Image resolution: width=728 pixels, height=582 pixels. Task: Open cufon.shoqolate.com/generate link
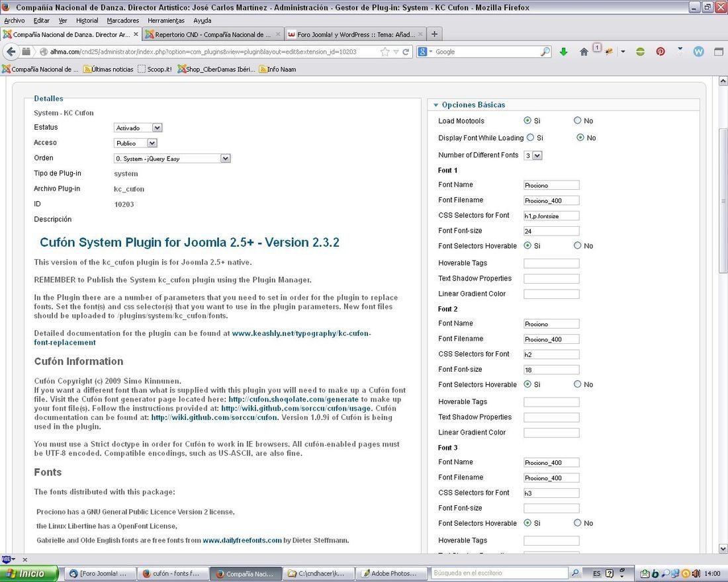[293, 399]
